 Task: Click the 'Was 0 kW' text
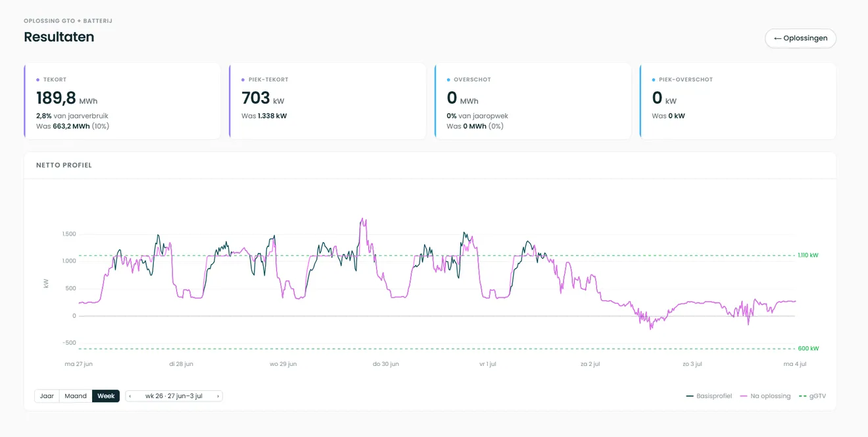668,116
